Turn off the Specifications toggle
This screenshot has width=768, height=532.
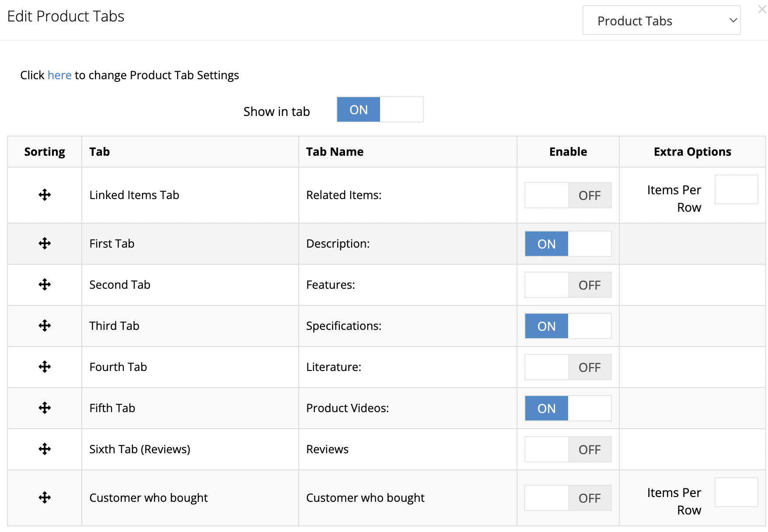coord(568,325)
